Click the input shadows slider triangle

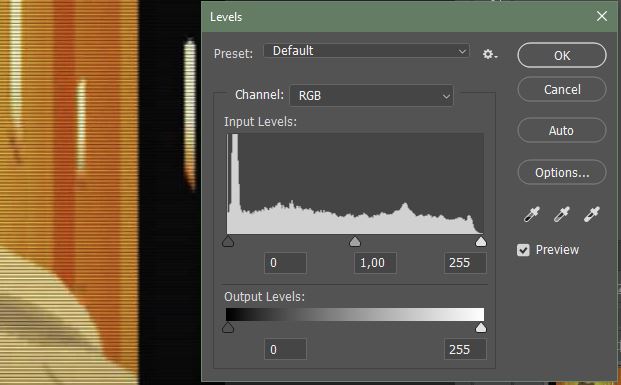[228, 242]
